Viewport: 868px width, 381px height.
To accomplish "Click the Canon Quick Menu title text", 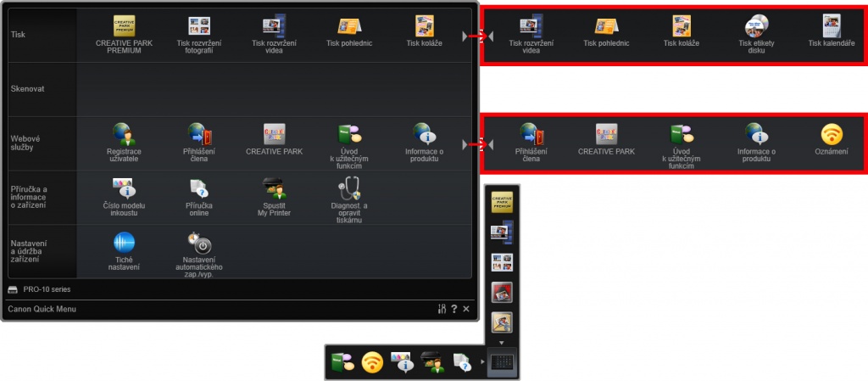I will tap(42, 309).
